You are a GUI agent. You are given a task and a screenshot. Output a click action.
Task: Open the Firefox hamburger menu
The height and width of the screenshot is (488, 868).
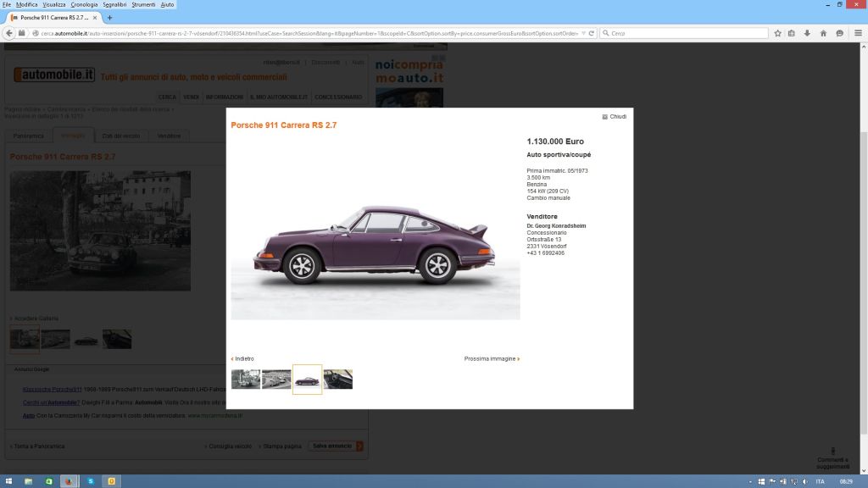click(x=858, y=33)
